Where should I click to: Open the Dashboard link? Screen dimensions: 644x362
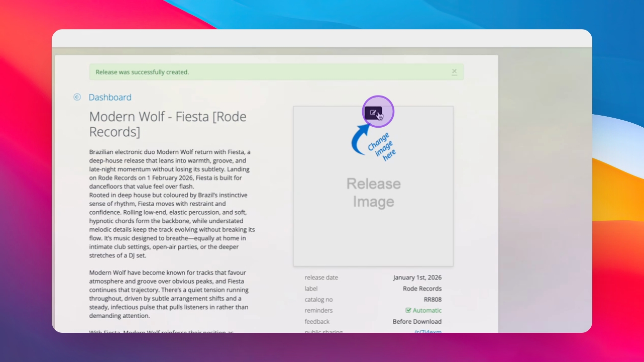point(110,97)
